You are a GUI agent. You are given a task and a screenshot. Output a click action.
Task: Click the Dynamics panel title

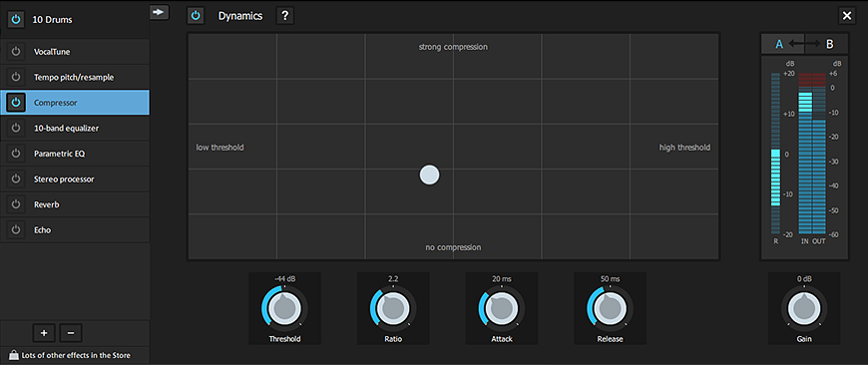click(x=240, y=16)
